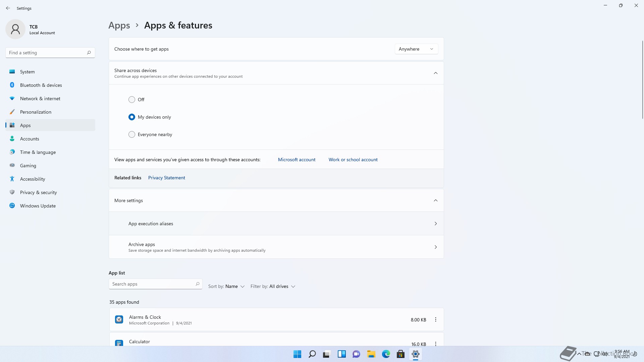Select My devices only option
This screenshot has width=644, height=362.
point(132,117)
